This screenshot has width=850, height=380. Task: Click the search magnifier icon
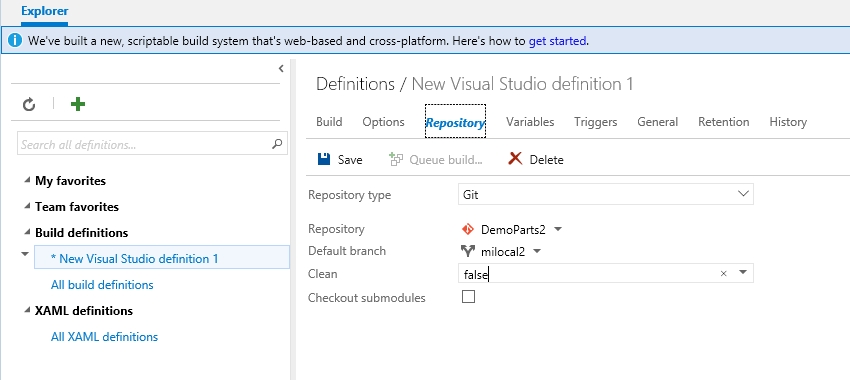point(277,144)
